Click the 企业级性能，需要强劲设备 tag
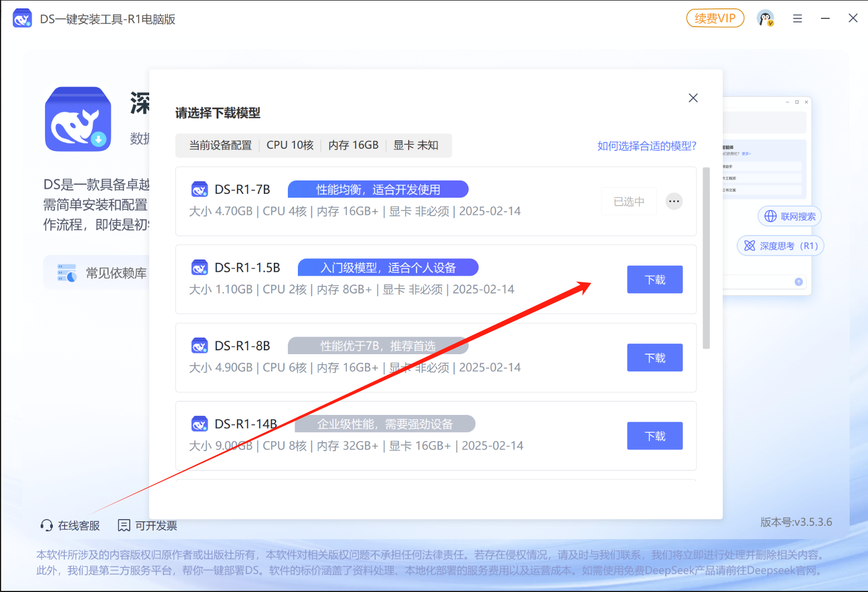The width and height of the screenshot is (868, 592). pos(385,424)
